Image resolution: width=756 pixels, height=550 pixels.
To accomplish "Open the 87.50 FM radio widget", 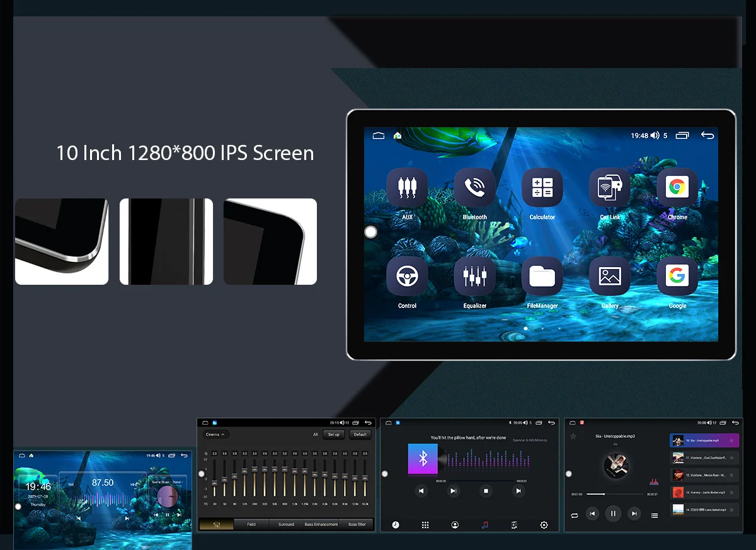I will tap(102, 498).
